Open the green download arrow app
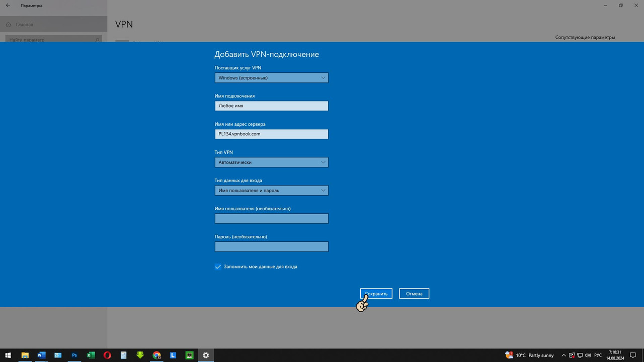644x362 pixels. click(x=140, y=355)
